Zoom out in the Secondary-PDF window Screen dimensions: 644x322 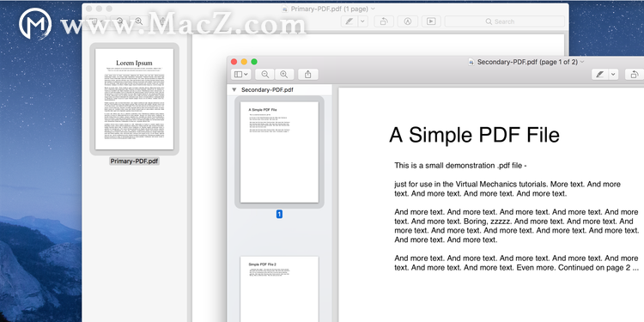point(265,75)
